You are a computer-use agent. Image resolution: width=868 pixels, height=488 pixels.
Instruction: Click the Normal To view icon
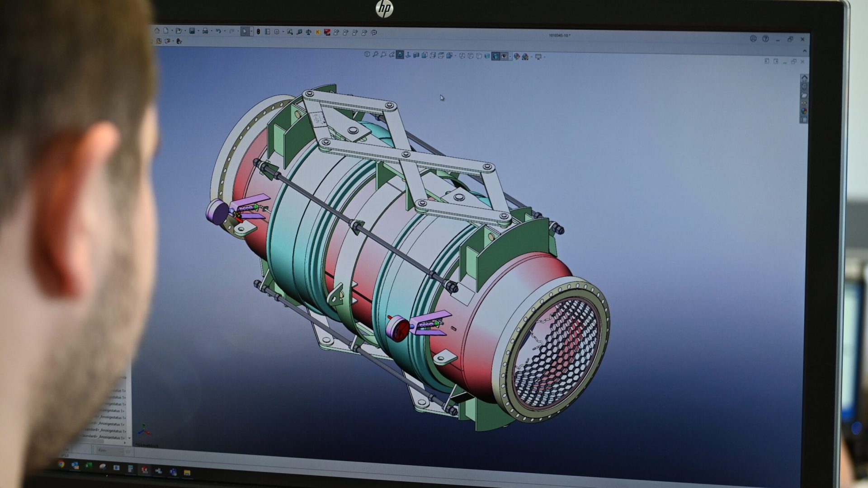pyautogui.click(x=408, y=55)
